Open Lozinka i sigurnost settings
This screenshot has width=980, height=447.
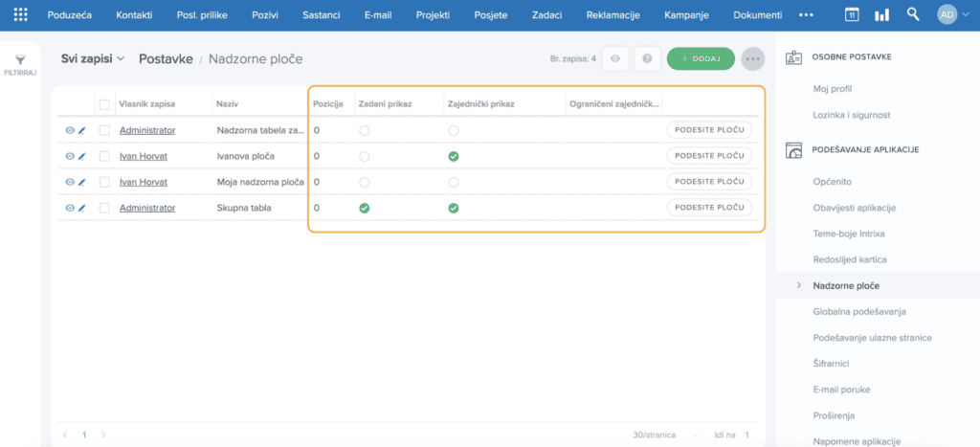[x=851, y=115]
